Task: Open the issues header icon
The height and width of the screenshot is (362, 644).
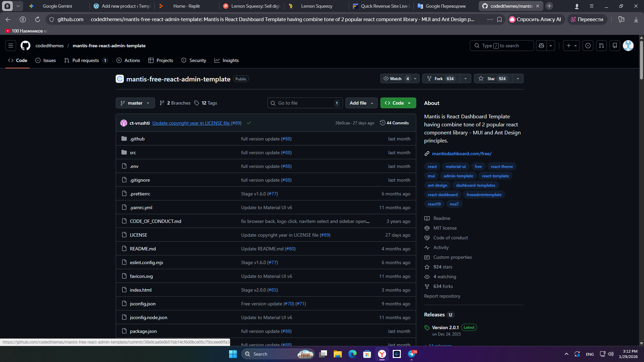Action: pyautogui.click(x=588, y=46)
